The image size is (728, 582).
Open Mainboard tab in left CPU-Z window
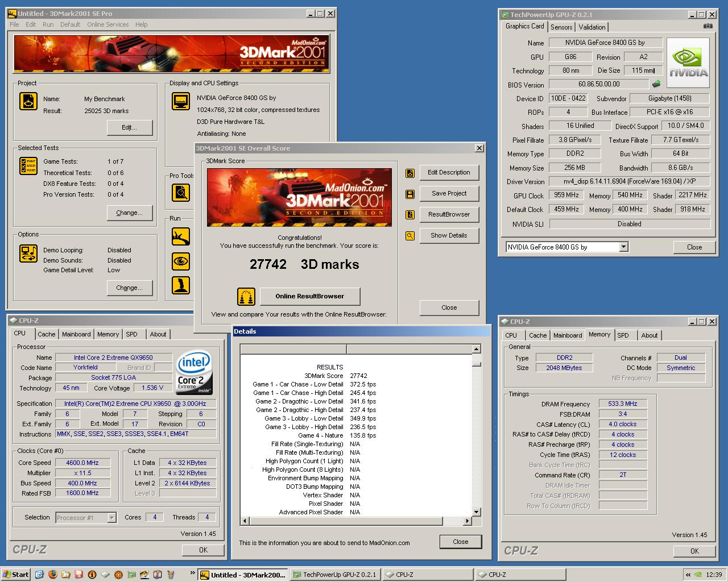pos(76,334)
